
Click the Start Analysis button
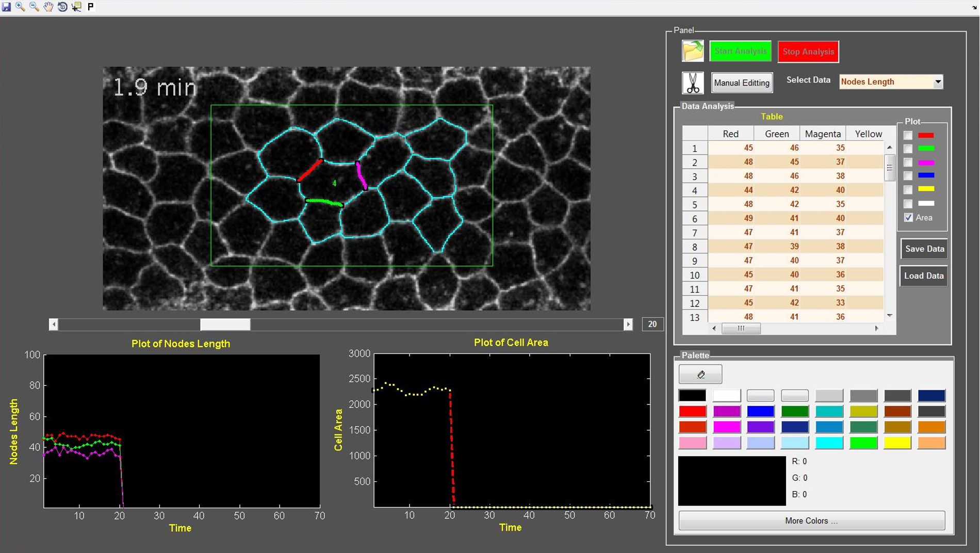(740, 51)
